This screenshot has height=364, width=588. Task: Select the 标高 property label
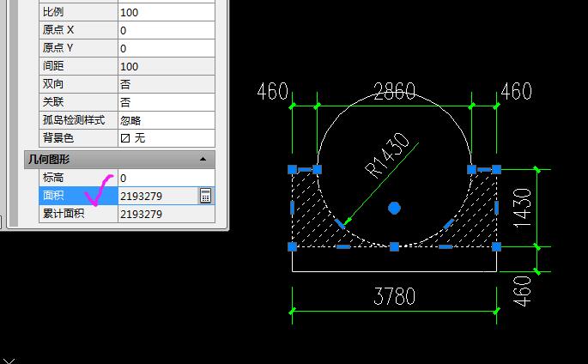(x=78, y=178)
